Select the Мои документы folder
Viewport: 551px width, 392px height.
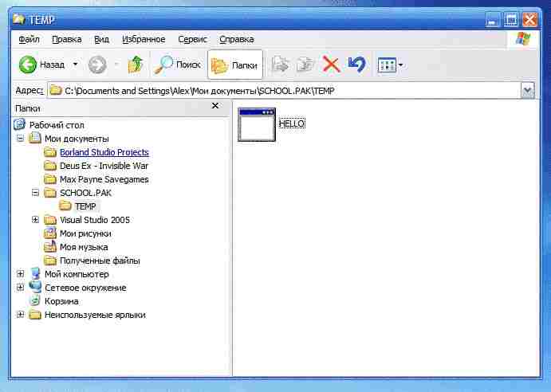pos(77,139)
